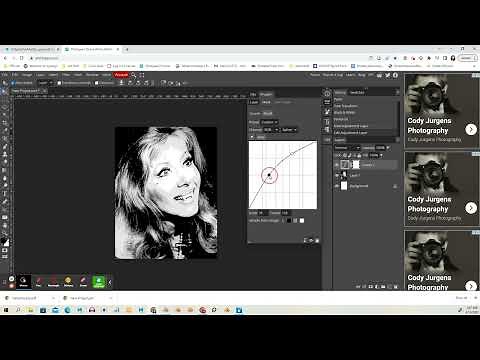Viewport: 480px width, 360px height.
Task: Click the first Cody Jurgens Photography ad arrow
Action: pyautogui.click(x=471, y=129)
